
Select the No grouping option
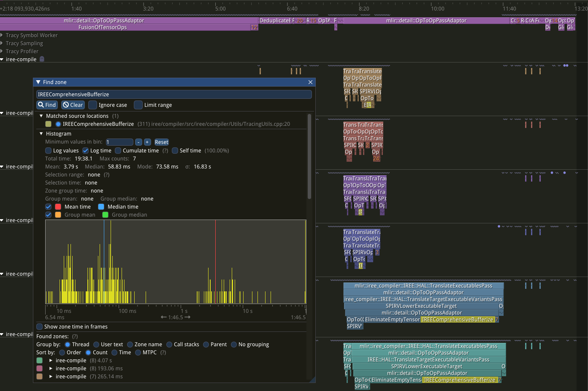pyautogui.click(x=234, y=344)
